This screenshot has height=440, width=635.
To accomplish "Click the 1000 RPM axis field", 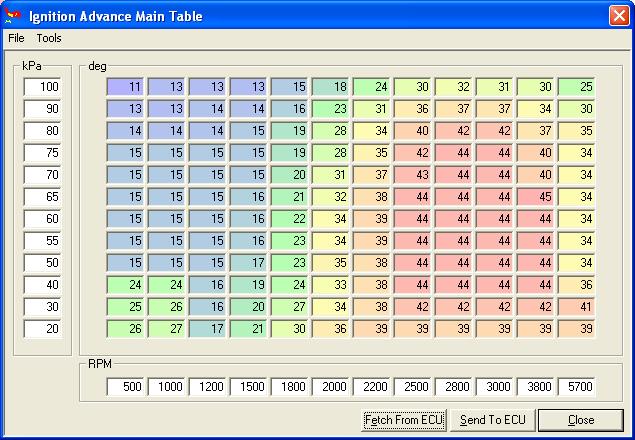I will 166,387.
